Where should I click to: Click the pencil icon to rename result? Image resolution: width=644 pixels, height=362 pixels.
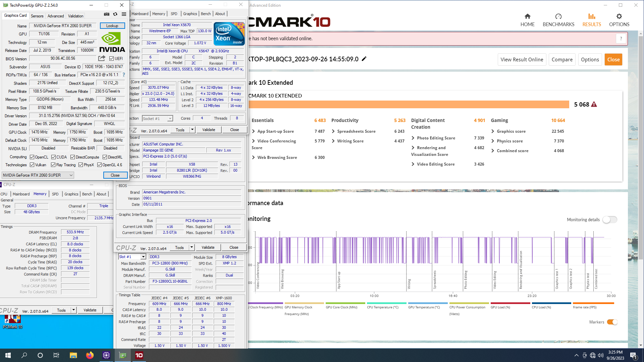pyautogui.click(x=364, y=59)
